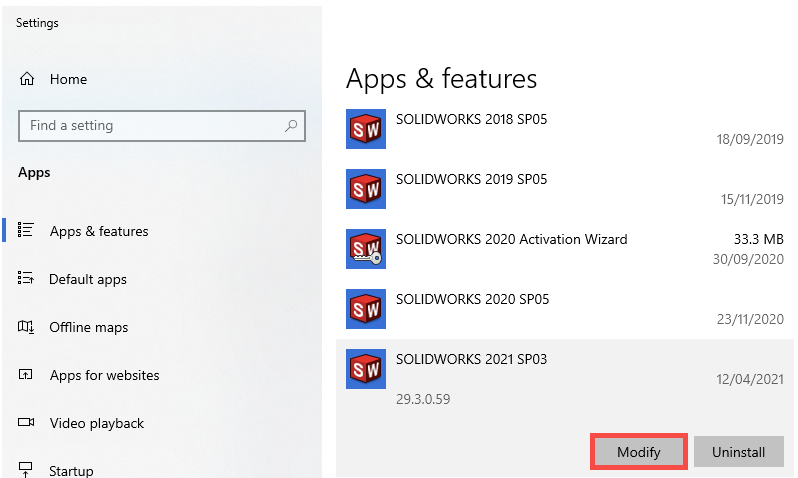Click the Video playback camera icon
This screenshot has height=478, width=798.
tap(27, 423)
